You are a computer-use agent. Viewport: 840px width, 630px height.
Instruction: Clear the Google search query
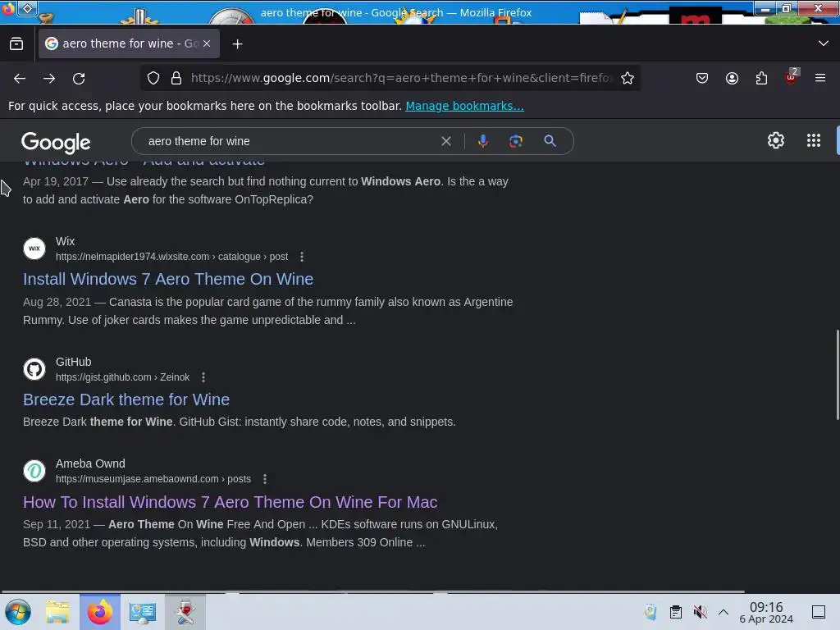(x=445, y=141)
